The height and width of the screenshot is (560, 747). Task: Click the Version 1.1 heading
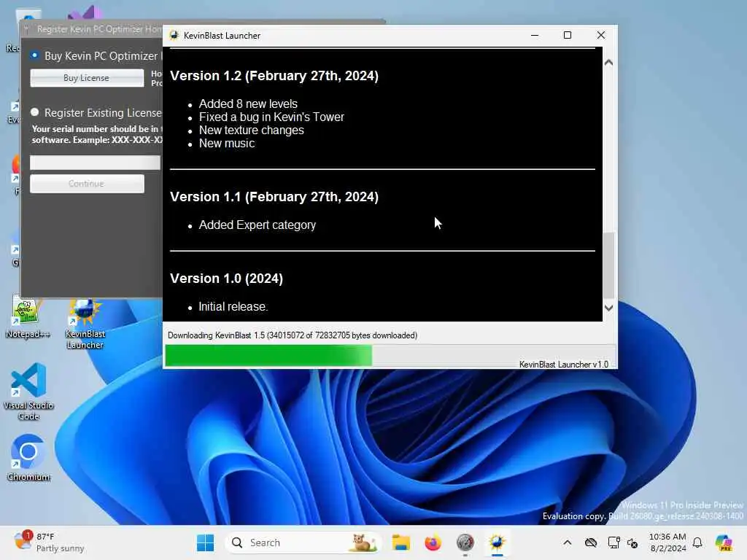(x=274, y=197)
